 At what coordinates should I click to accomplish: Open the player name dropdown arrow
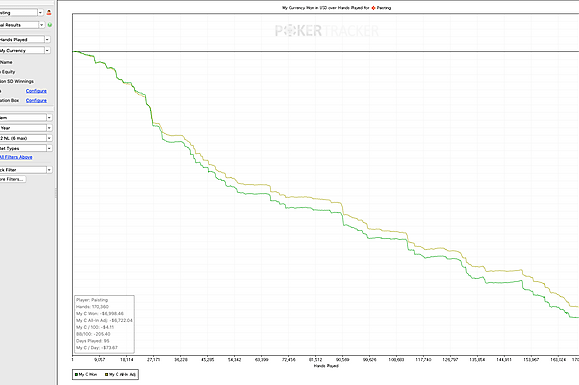point(40,13)
